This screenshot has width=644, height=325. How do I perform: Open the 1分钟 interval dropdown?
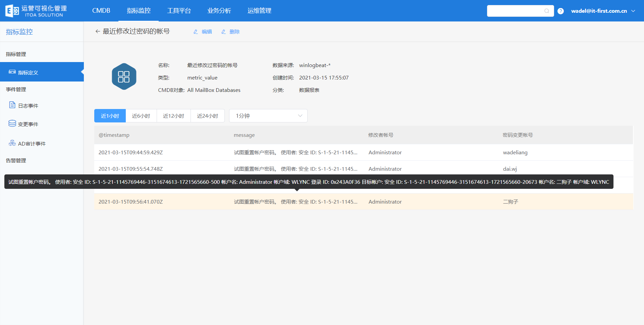(268, 116)
